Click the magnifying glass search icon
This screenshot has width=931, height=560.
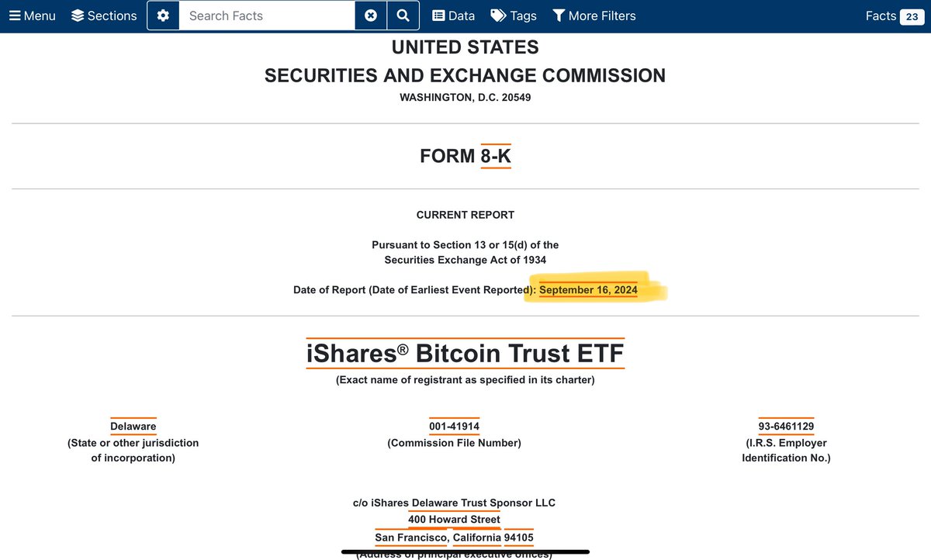(x=403, y=15)
